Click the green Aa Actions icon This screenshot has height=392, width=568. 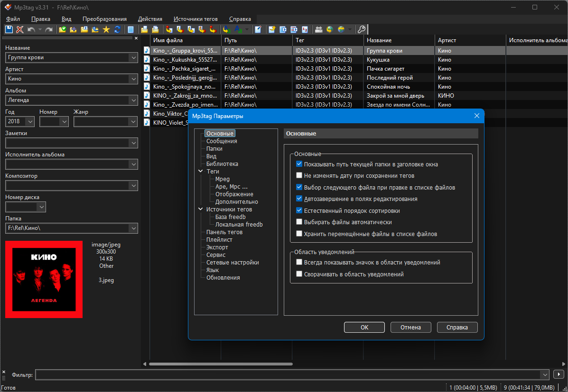[x=227, y=29]
